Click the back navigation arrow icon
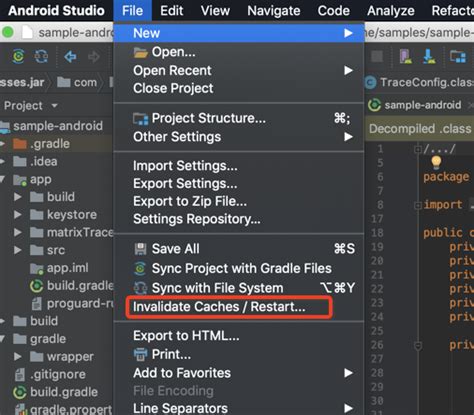 [x=70, y=57]
